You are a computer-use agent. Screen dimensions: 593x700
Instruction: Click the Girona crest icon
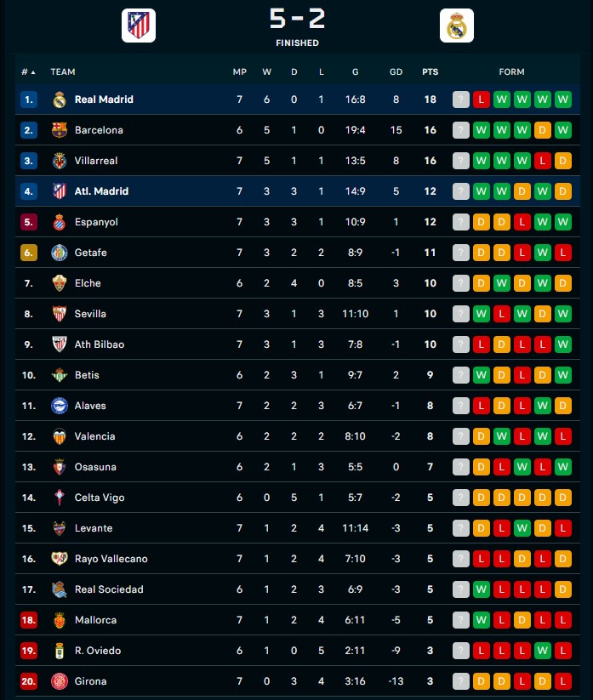pyautogui.click(x=60, y=681)
